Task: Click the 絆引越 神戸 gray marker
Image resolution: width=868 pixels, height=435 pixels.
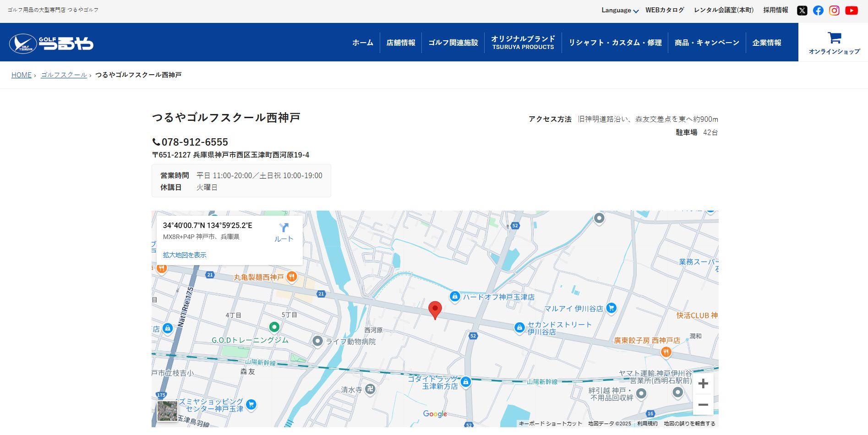Action: point(641,393)
